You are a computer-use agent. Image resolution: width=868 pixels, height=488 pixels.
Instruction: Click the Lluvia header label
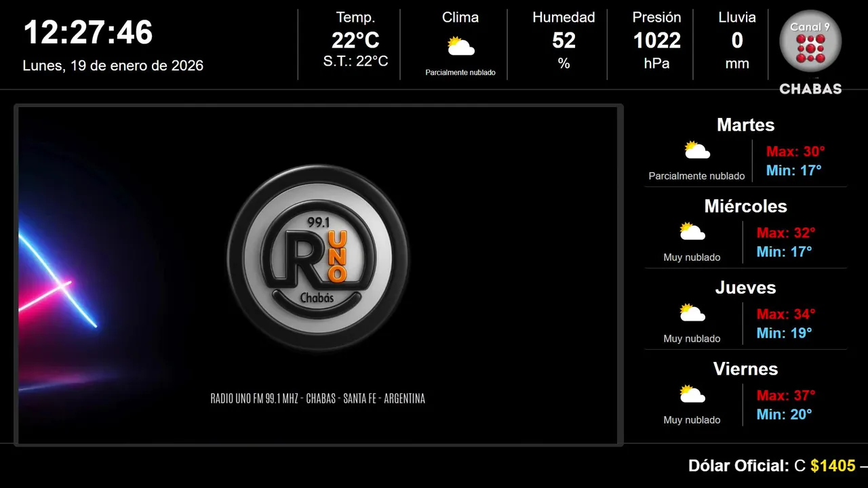pos(737,18)
